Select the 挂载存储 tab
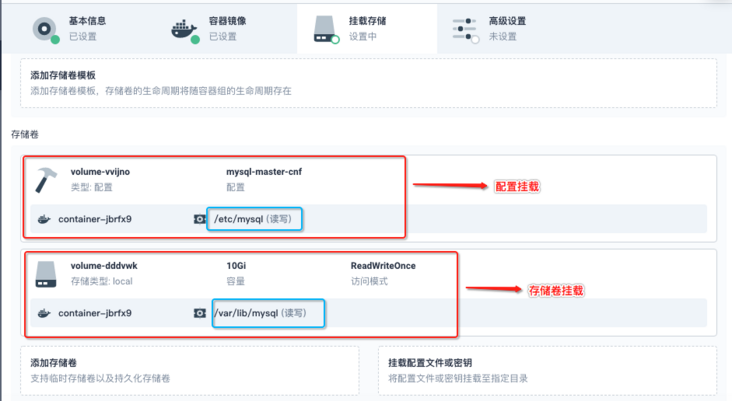The image size is (732, 401). pyautogui.click(x=369, y=22)
